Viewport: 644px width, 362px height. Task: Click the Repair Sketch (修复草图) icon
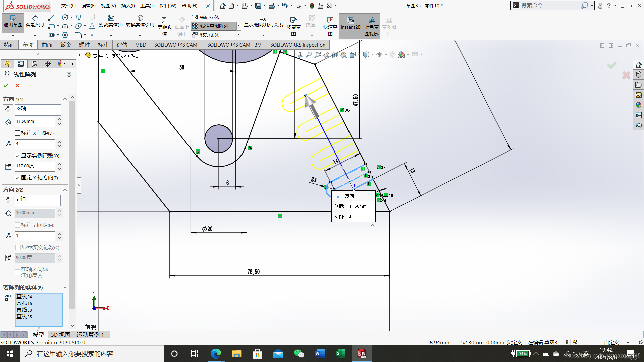[293, 24]
